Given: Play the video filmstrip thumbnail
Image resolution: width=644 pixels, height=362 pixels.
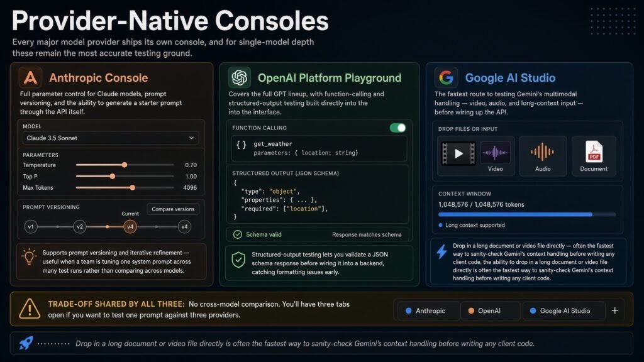Looking at the screenshot, I should pyautogui.click(x=458, y=153).
